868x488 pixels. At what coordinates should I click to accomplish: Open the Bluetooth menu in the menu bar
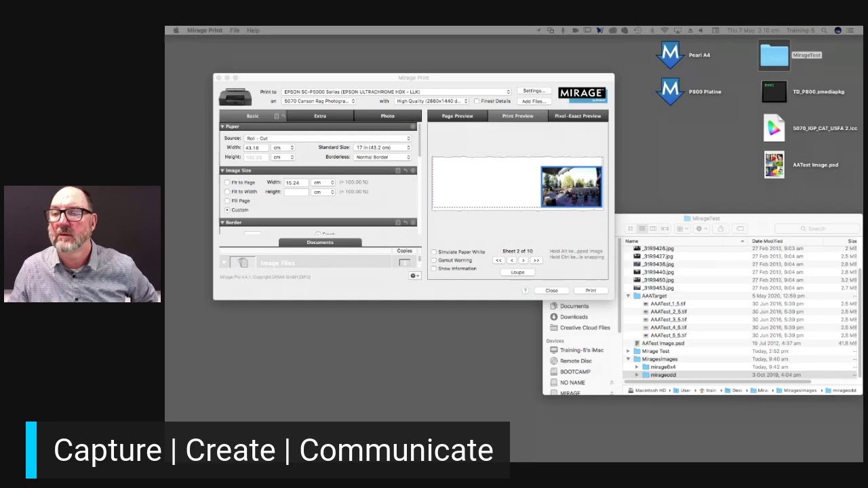point(652,30)
